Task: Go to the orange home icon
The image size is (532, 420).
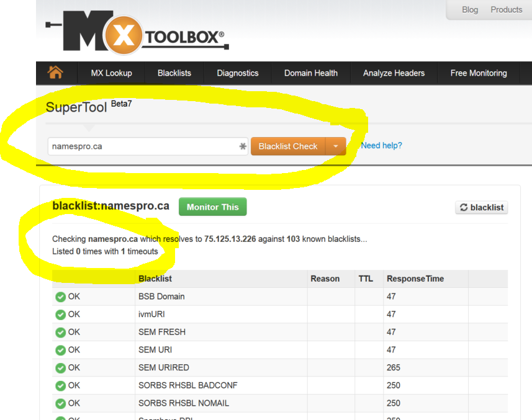Action: coord(55,72)
